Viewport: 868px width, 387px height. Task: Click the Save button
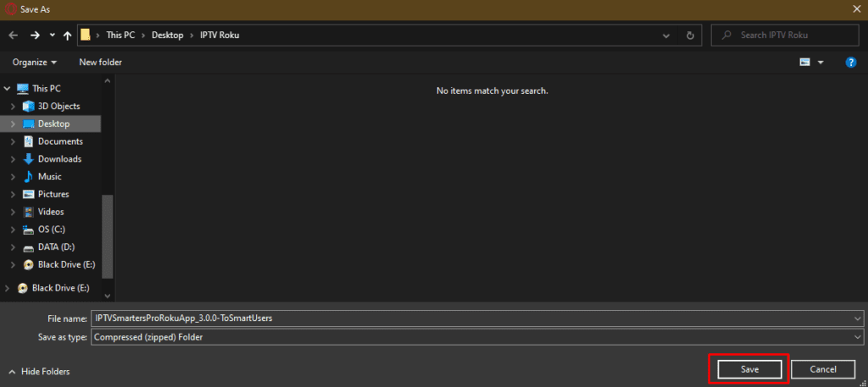[749, 369]
